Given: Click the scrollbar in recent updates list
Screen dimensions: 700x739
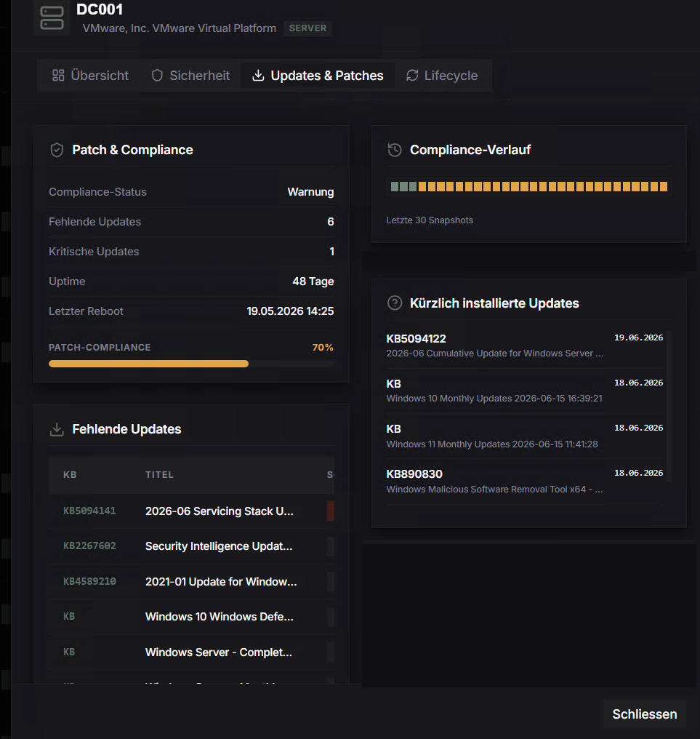Looking at the screenshot, I should [x=669, y=407].
